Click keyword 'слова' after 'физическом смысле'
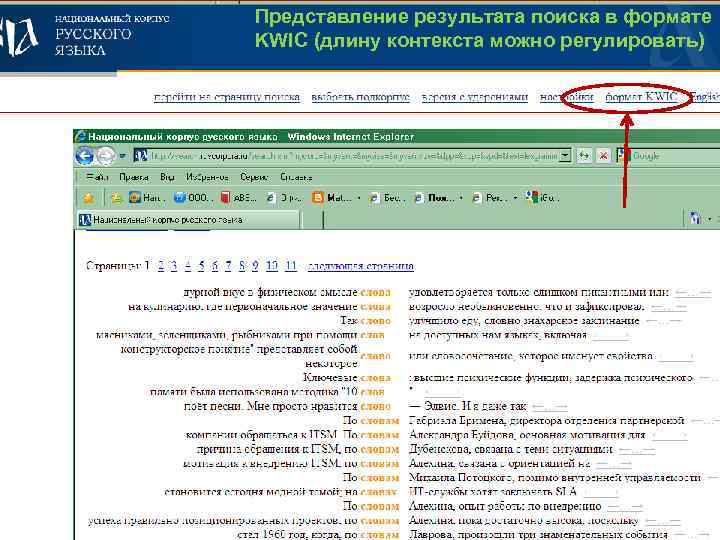 click(376, 292)
